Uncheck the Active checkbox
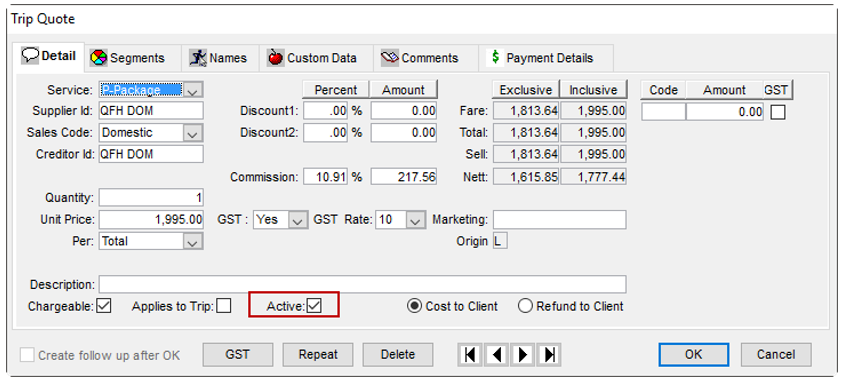842x379 pixels. click(315, 306)
